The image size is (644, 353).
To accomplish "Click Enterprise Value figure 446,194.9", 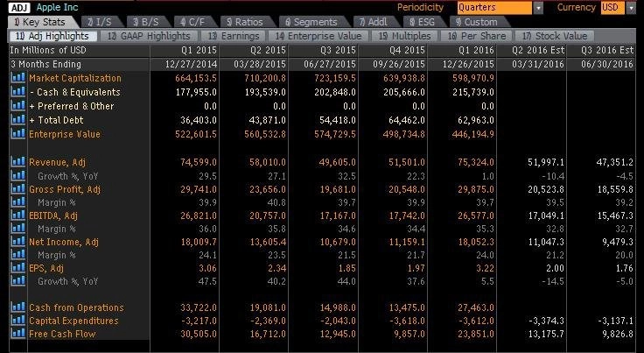I will pyautogui.click(x=472, y=134).
